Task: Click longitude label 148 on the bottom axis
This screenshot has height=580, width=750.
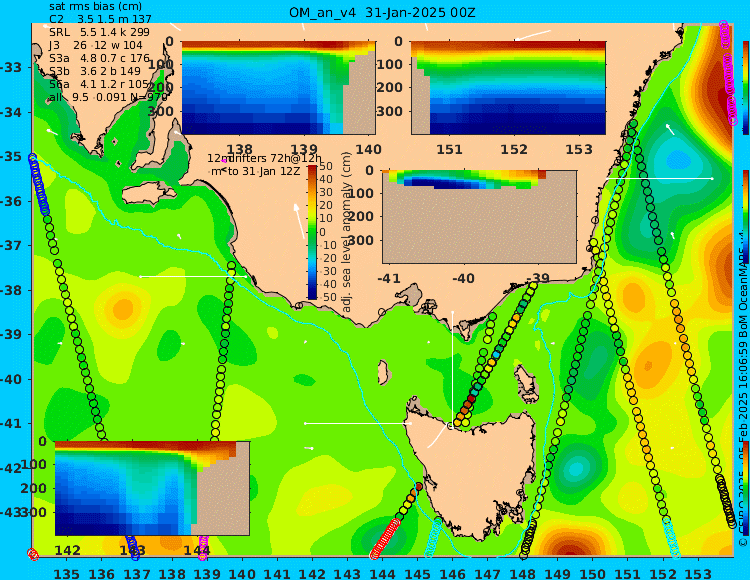Action: [x=523, y=573]
